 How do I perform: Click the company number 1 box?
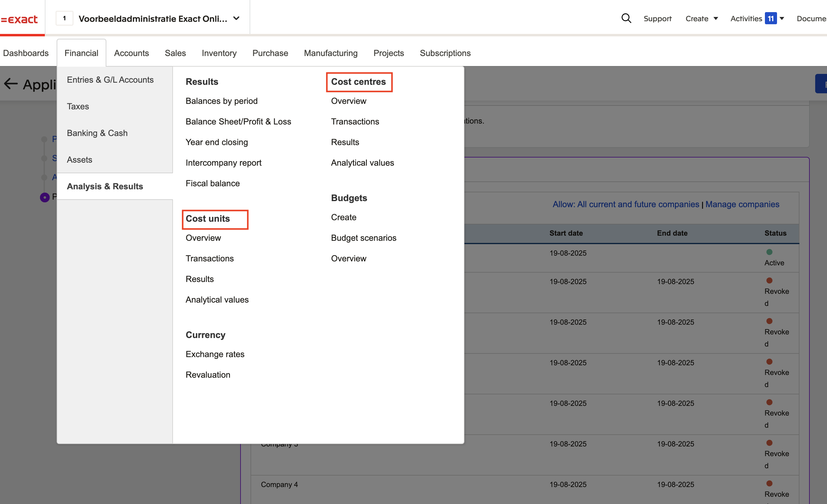click(x=64, y=18)
